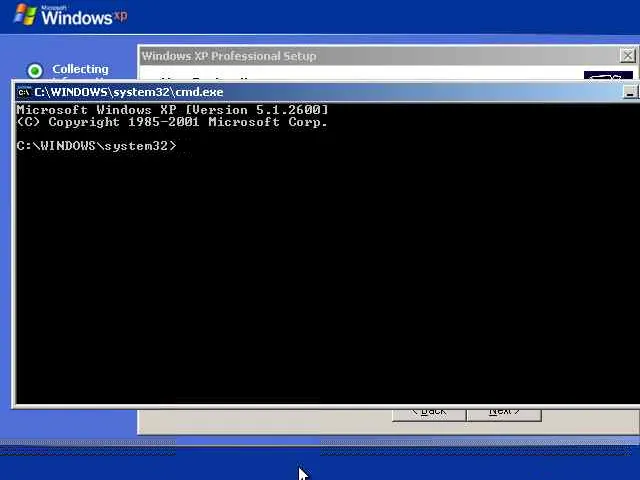Click the Back button in Setup dialog
This screenshot has height=480, width=640.
pos(429,413)
